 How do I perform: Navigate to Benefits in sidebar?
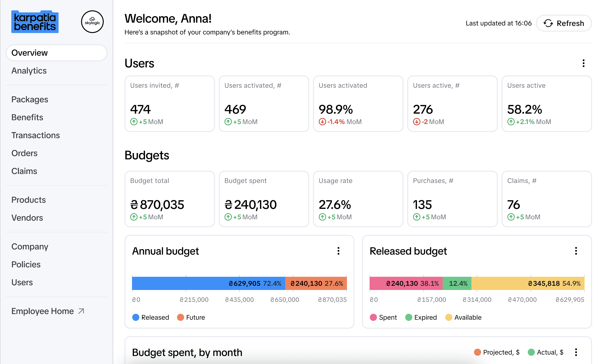pos(27,117)
